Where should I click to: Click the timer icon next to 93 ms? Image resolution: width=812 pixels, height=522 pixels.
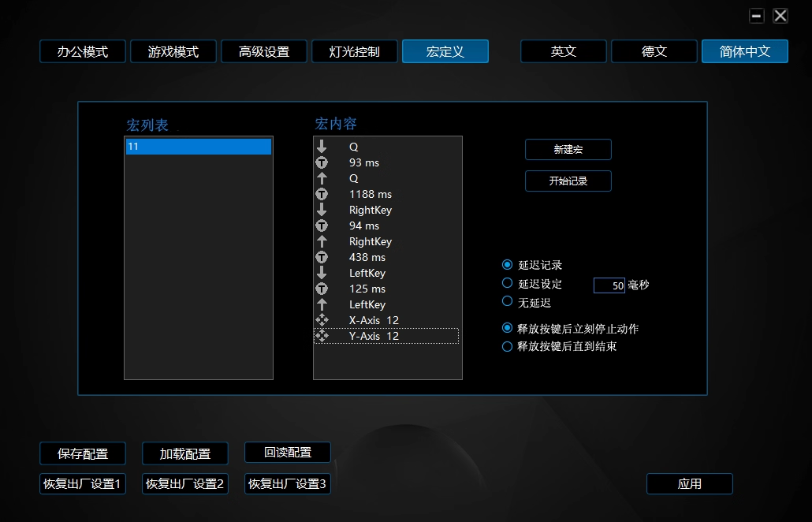point(322,162)
